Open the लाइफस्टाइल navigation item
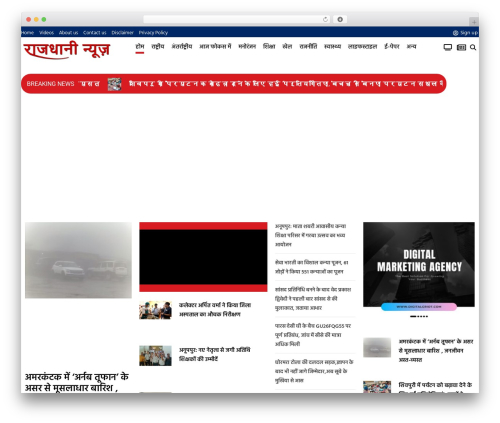500x423 pixels. tap(362, 47)
